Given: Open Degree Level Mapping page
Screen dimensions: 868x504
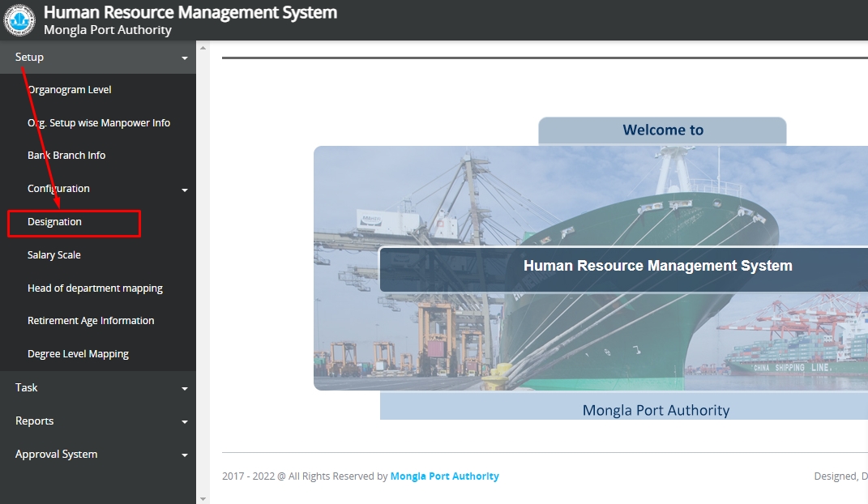Looking at the screenshot, I should pos(78,354).
